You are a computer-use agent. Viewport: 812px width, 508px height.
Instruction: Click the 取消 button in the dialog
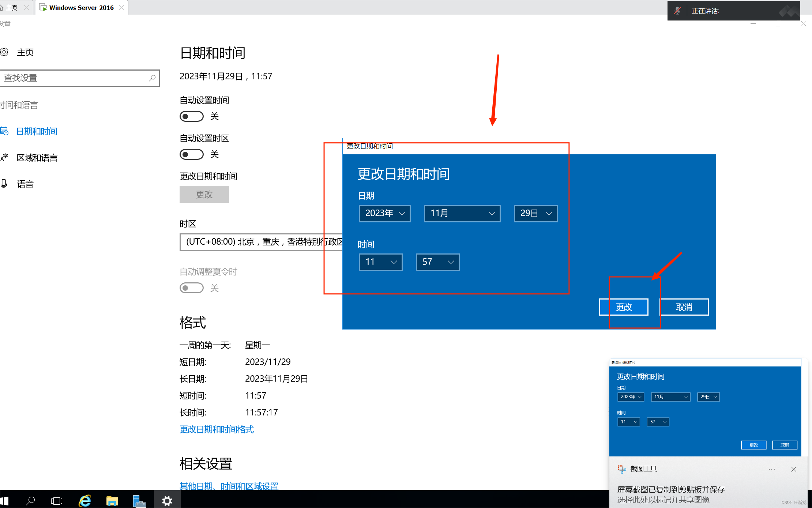pos(684,307)
